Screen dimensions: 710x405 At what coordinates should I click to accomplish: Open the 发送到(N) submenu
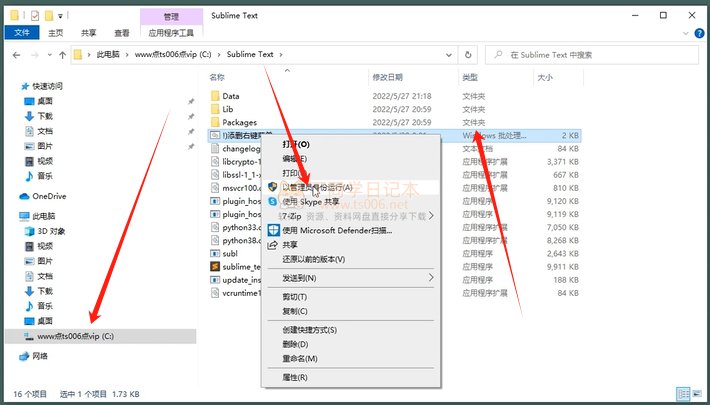(x=351, y=278)
